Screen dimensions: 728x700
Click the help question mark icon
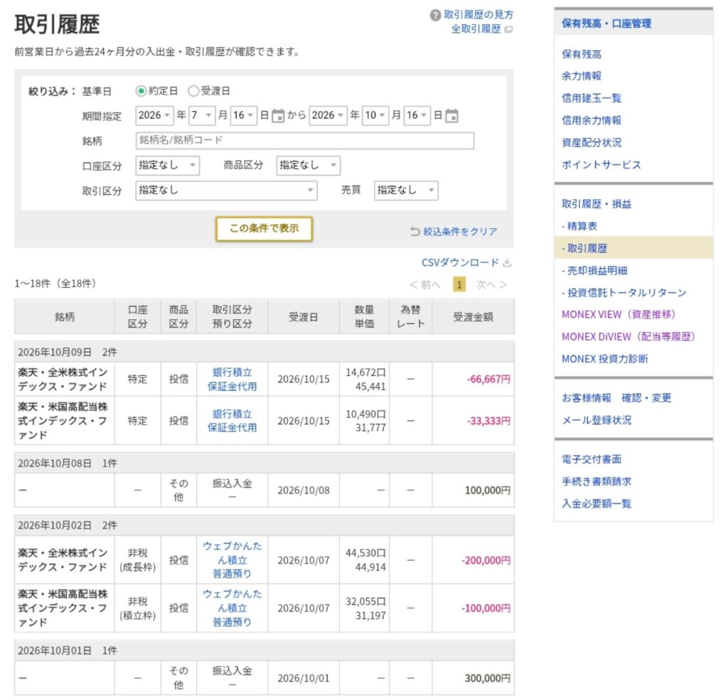point(435,16)
